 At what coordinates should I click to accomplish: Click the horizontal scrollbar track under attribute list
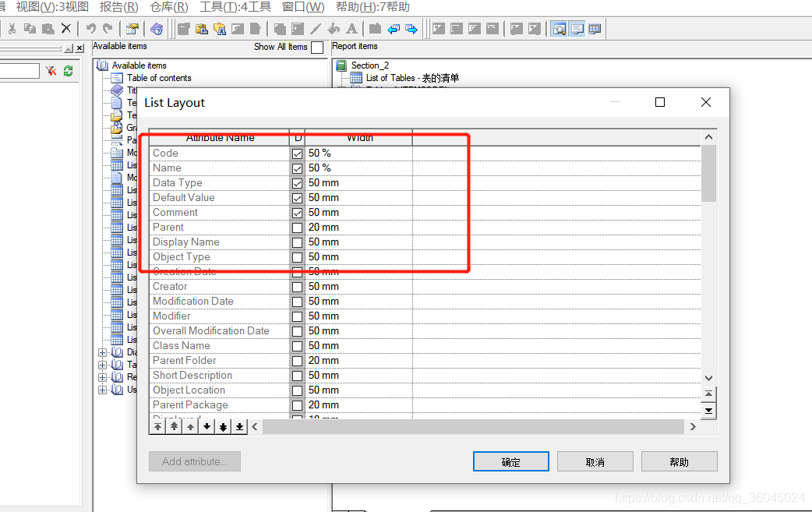coord(473,426)
